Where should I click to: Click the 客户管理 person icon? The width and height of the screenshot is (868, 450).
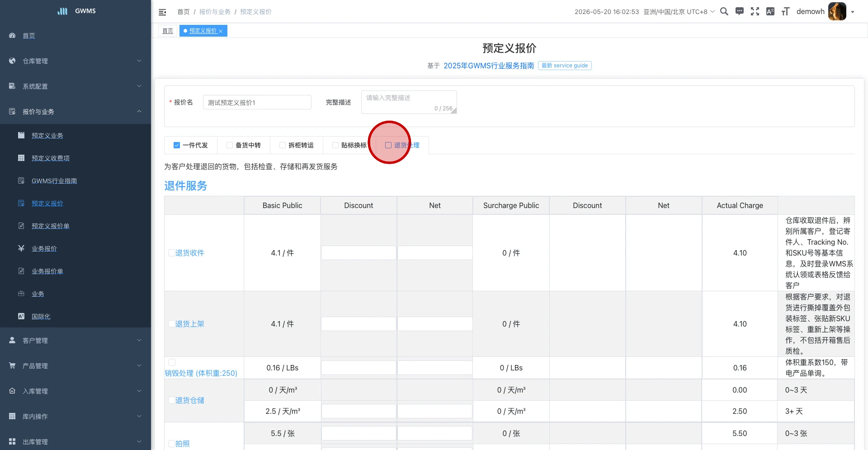12,340
